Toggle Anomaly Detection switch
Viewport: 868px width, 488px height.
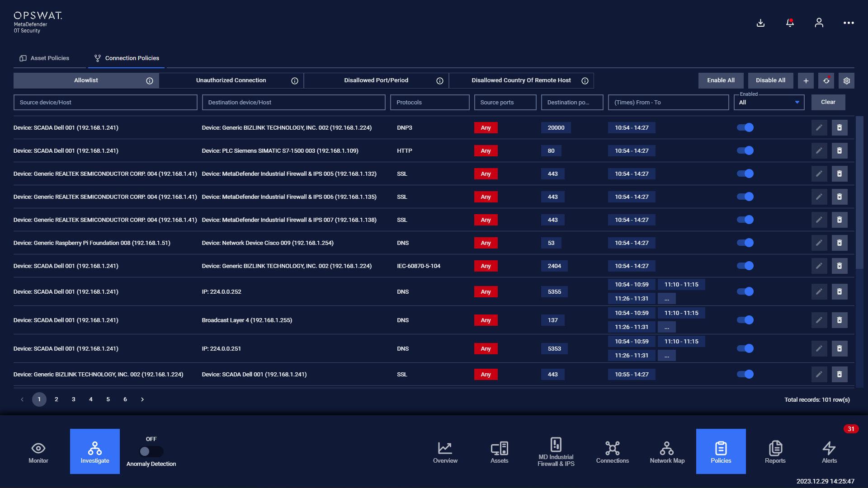[151, 451]
